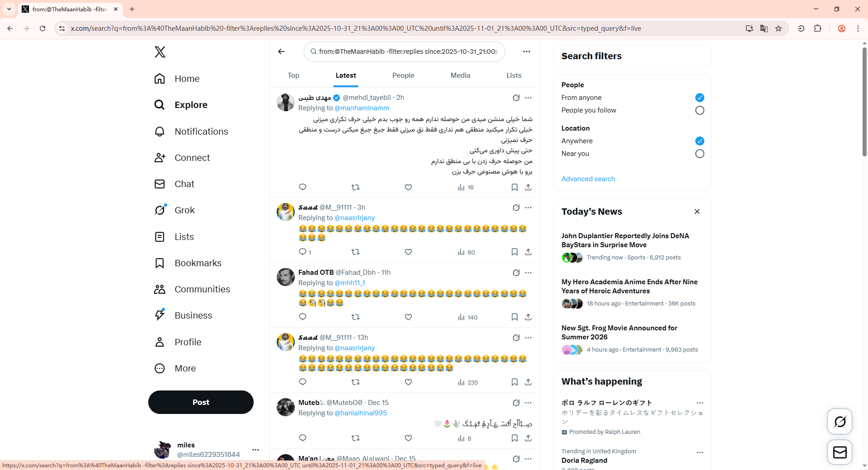Click the Post button

(201, 402)
